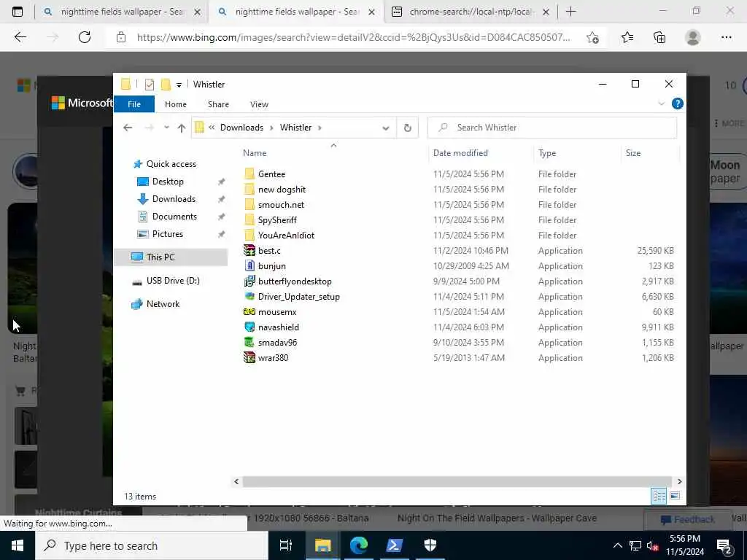Image resolution: width=747 pixels, height=560 pixels.
Task: Click the taskbar search box
Action: (152, 545)
